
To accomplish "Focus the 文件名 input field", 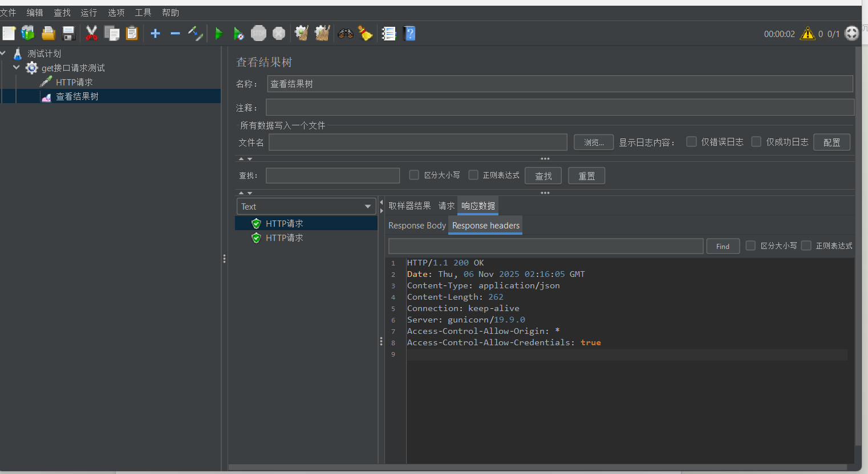I will point(418,142).
